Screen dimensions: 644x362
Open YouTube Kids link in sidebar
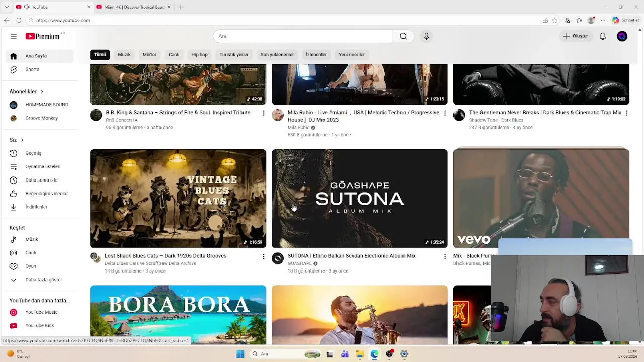[39, 325]
